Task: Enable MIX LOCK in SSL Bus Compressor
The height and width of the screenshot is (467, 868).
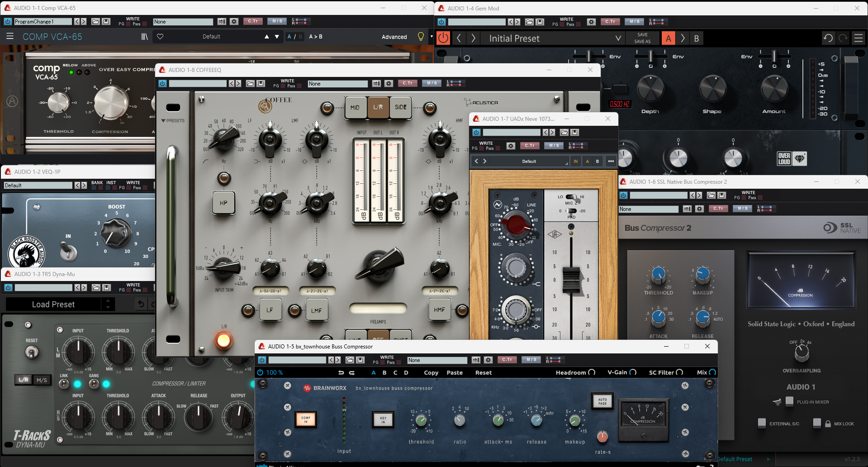Action: 817,423
